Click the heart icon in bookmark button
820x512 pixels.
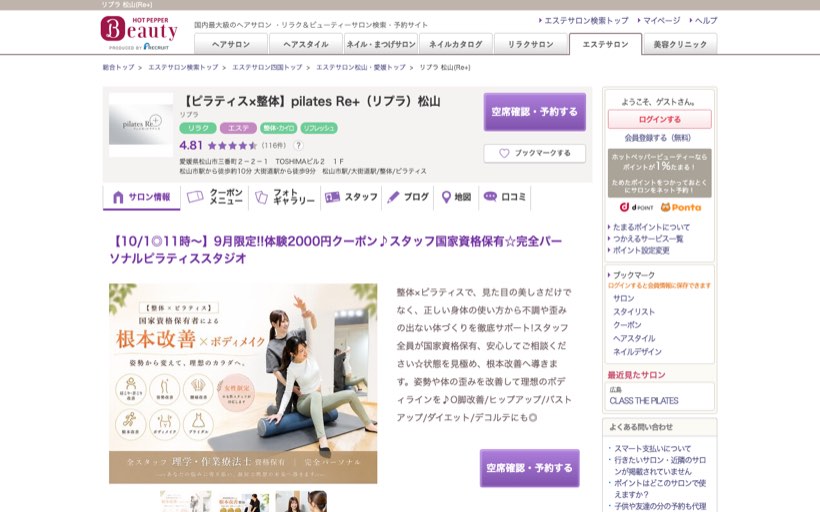pos(504,153)
